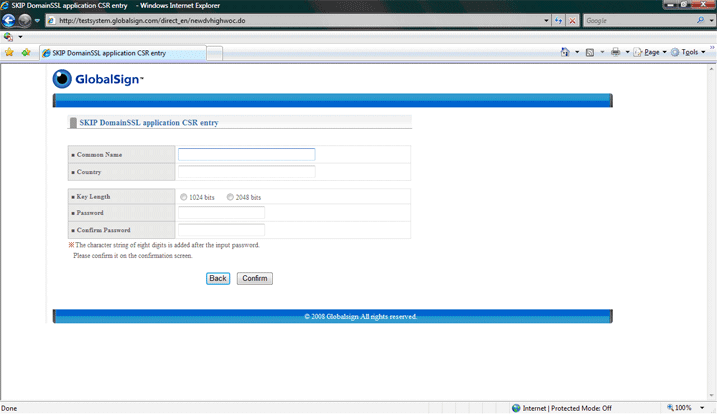Image resolution: width=717 pixels, height=414 pixels.
Task: Click the Home toolbar icon
Action: (565, 52)
